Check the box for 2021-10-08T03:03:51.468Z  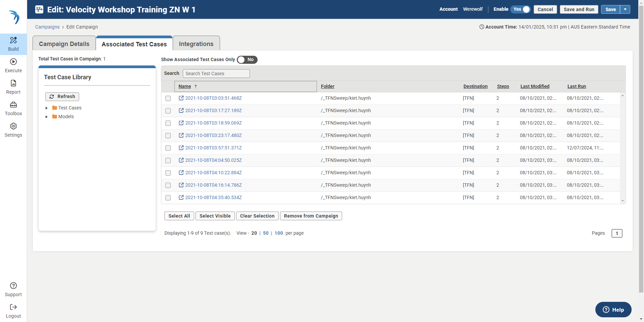[168, 98]
